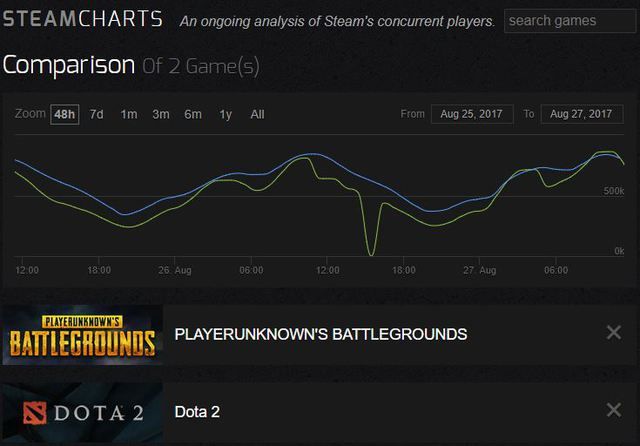Screen dimensions: 640x446
Task: Edit the From date field
Action: (x=472, y=114)
